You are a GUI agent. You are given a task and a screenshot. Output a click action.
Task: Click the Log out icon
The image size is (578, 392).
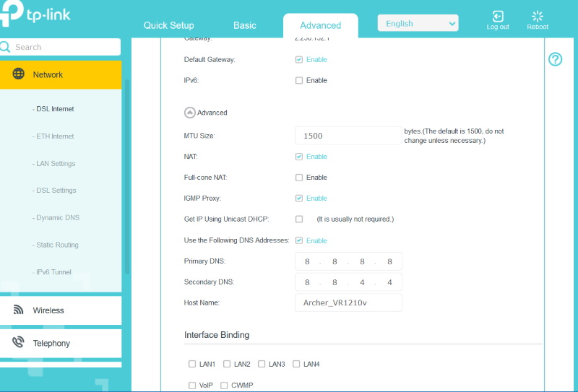498,16
